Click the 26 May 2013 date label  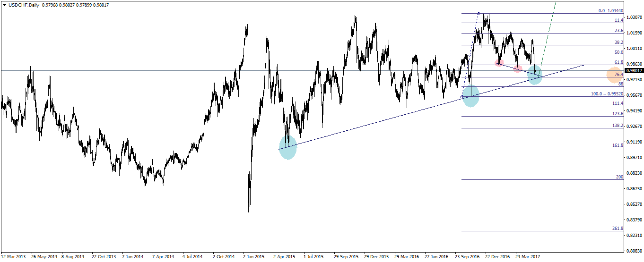pyautogui.click(x=44, y=257)
